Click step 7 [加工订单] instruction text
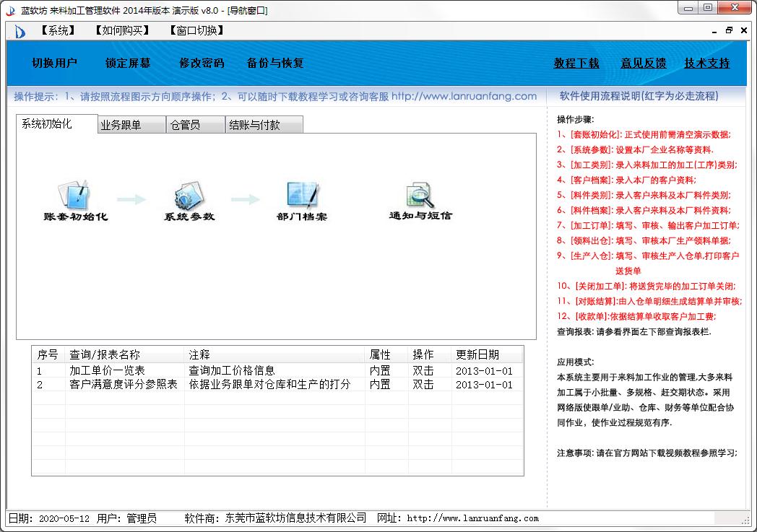 [x=648, y=225]
